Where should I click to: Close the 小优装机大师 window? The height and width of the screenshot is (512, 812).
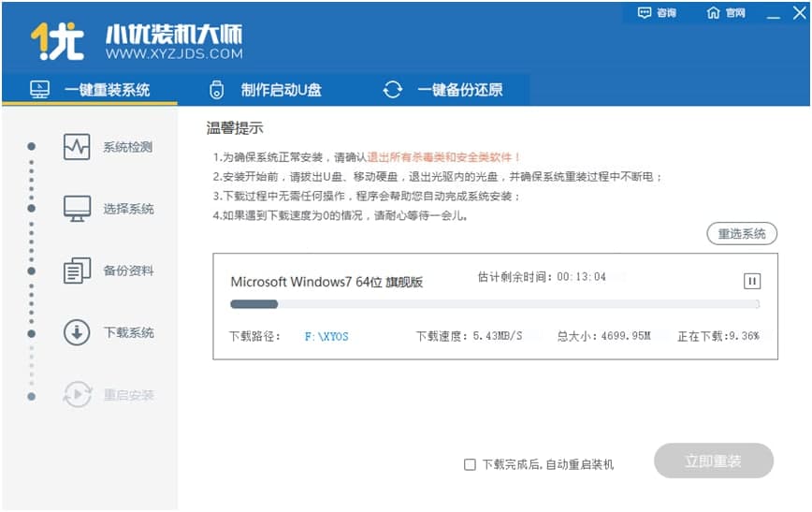tap(799, 12)
